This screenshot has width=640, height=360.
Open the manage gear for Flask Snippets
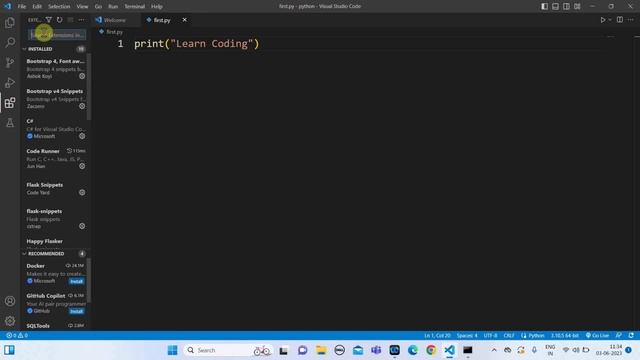(82, 192)
